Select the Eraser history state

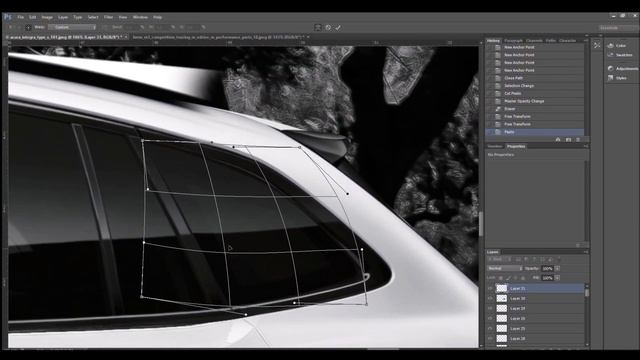tap(535, 109)
